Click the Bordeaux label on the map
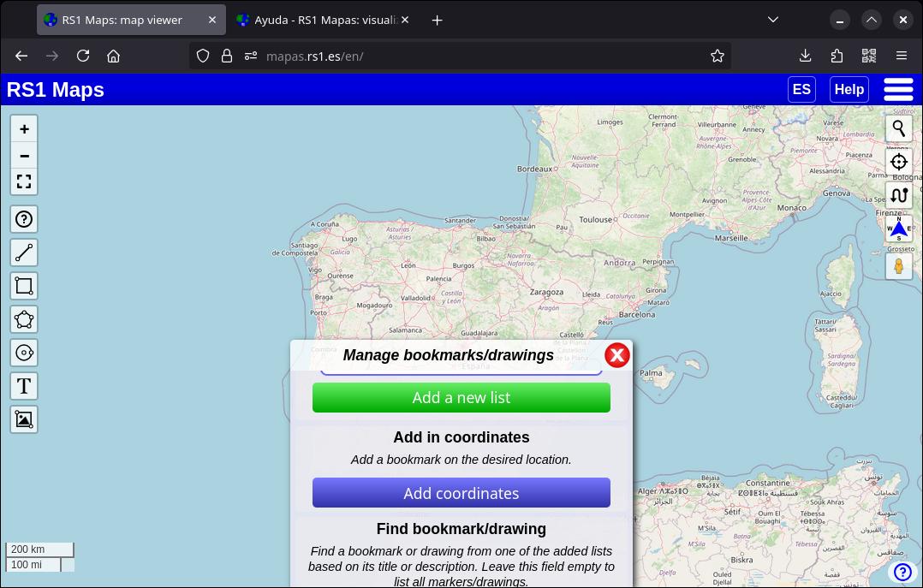This screenshot has height=588, width=923. (534, 169)
